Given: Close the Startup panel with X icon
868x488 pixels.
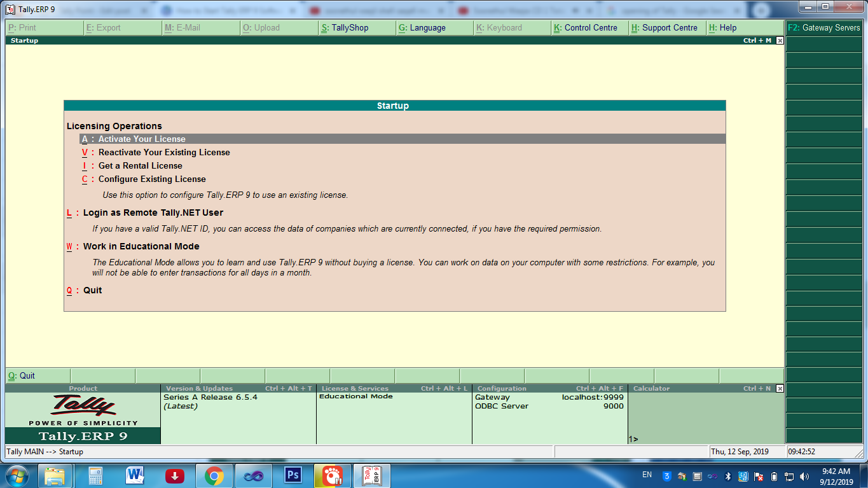Looking at the screenshot, I should [x=780, y=41].
